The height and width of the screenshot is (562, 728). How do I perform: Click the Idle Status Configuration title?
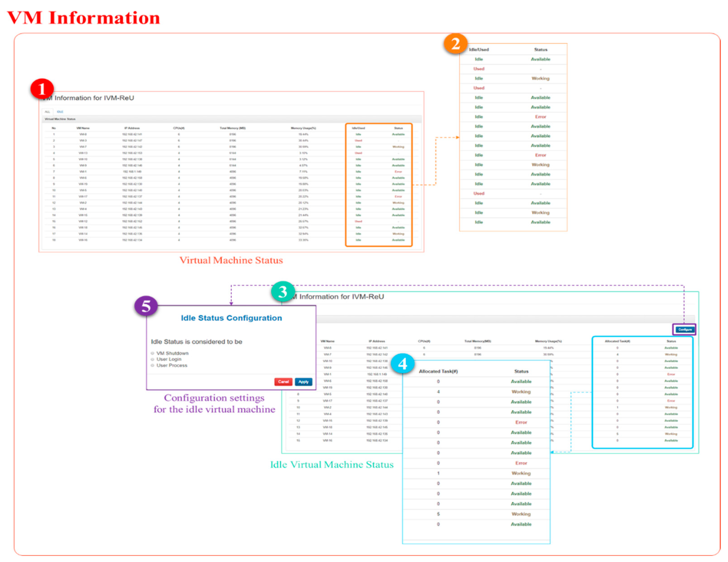point(231,318)
